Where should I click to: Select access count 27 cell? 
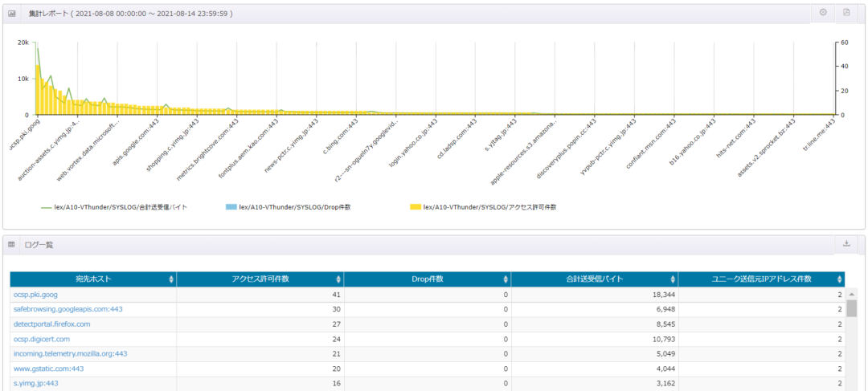point(260,324)
